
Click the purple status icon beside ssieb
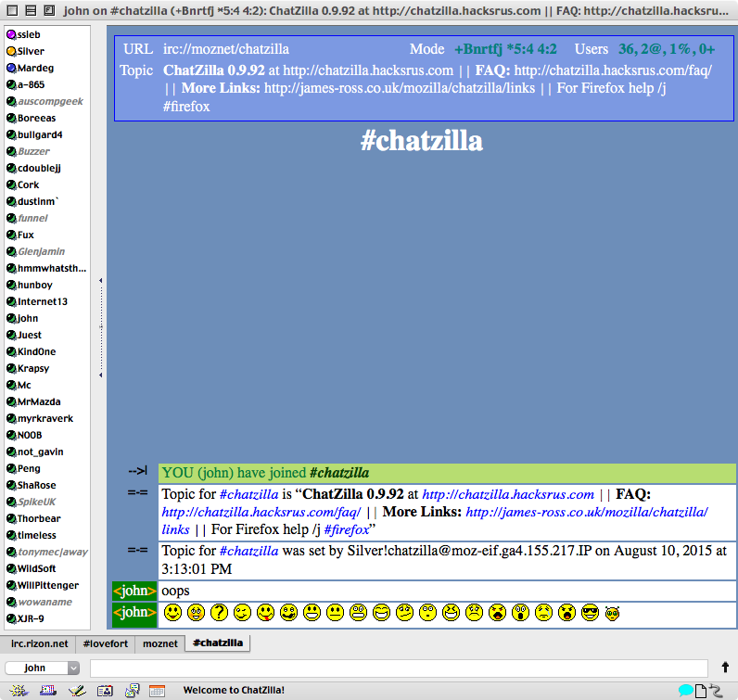tap(11, 34)
